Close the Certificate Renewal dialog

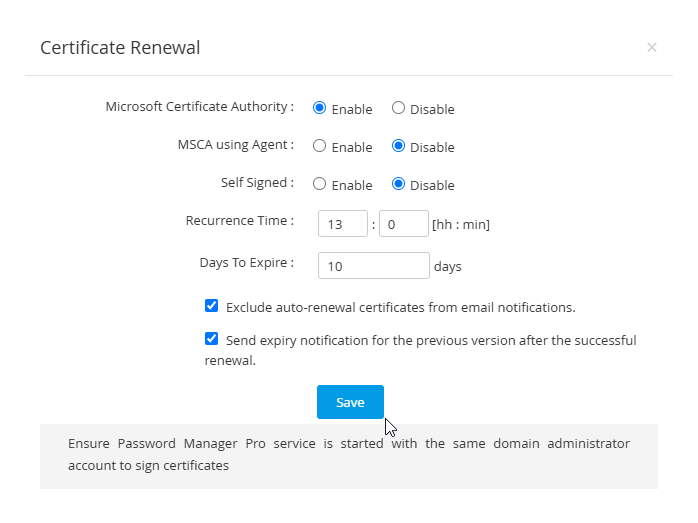pos(652,47)
